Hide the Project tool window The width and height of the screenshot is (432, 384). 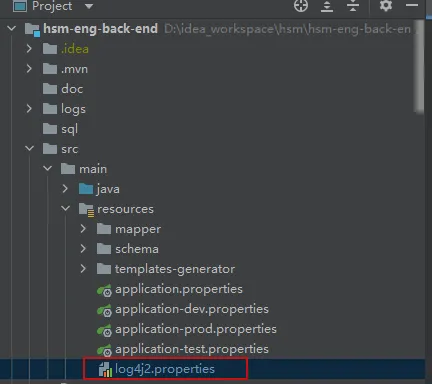(x=412, y=5)
